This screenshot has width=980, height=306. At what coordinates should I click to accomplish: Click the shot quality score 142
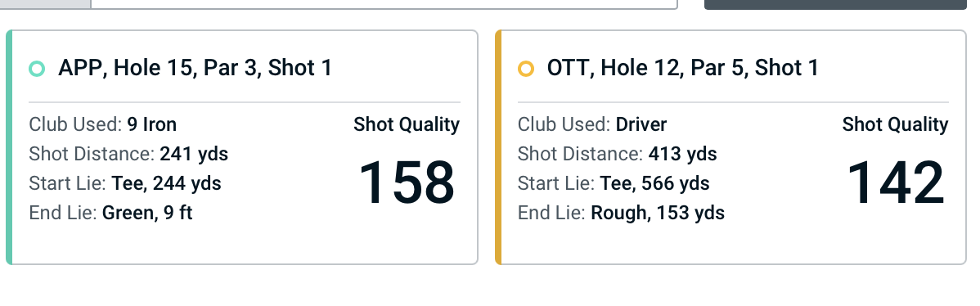click(x=896, y=182)
